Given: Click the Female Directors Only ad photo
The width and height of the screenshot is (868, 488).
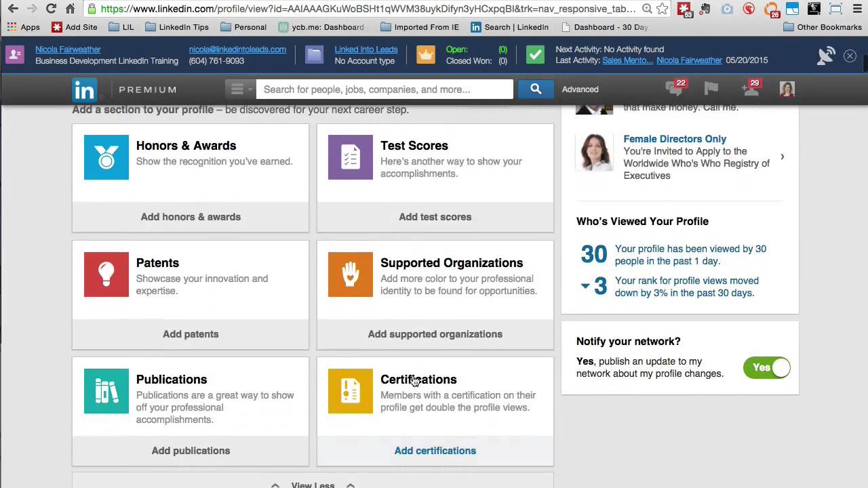Looking at the screenshot, I should coord(594,152).
